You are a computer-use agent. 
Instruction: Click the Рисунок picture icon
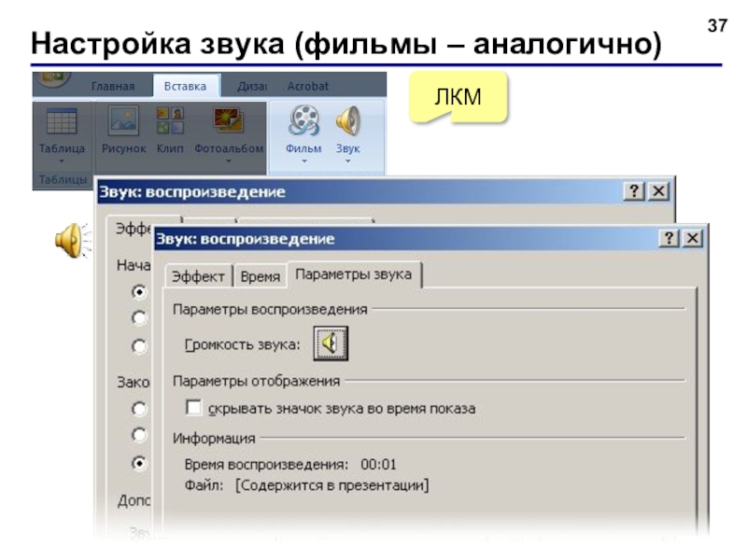click(x=123, y=121)
